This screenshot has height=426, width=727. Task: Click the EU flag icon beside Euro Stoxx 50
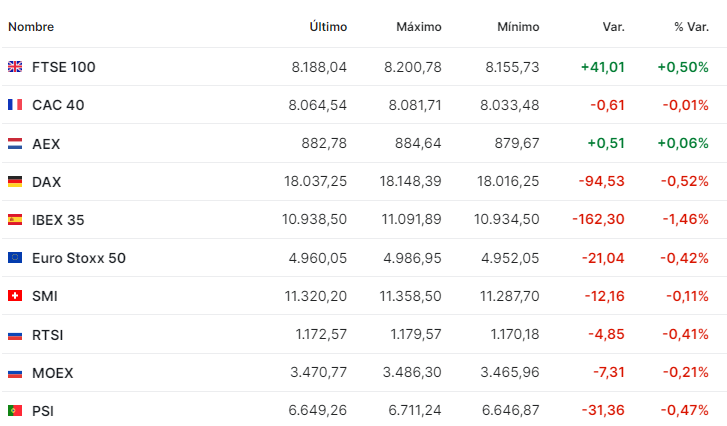15,258
